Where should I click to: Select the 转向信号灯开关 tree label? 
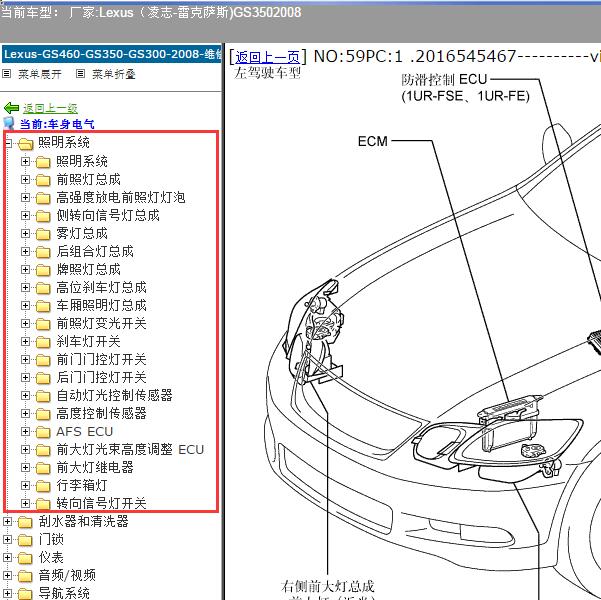(101, 503)
